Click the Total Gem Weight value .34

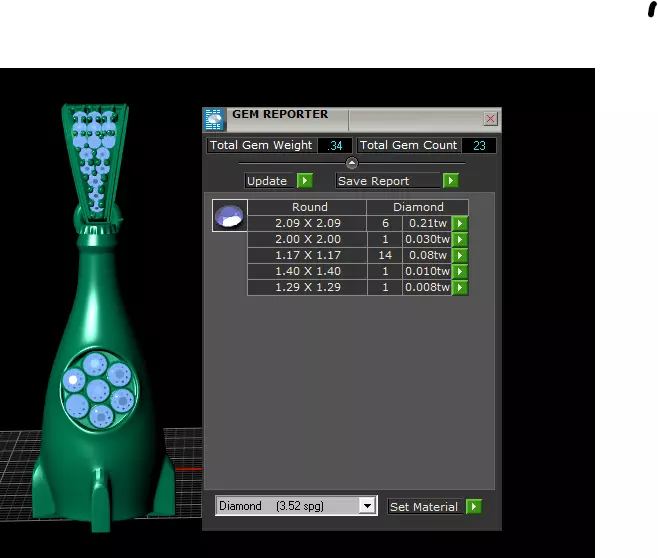click(x=334, y=146)
